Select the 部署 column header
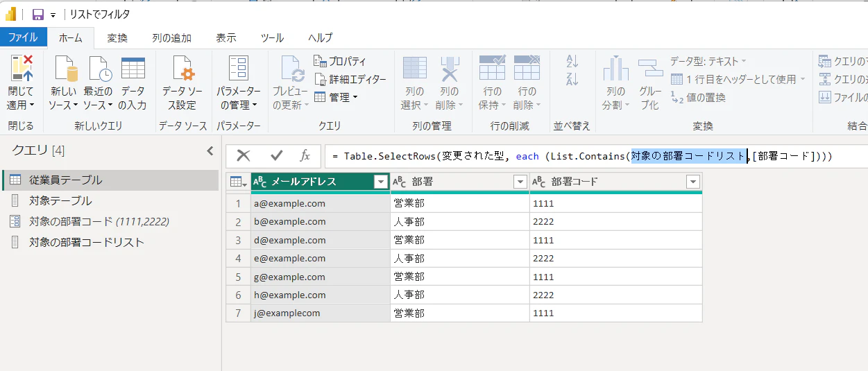The height and width of the screenshot is (371, 868). 460,182
